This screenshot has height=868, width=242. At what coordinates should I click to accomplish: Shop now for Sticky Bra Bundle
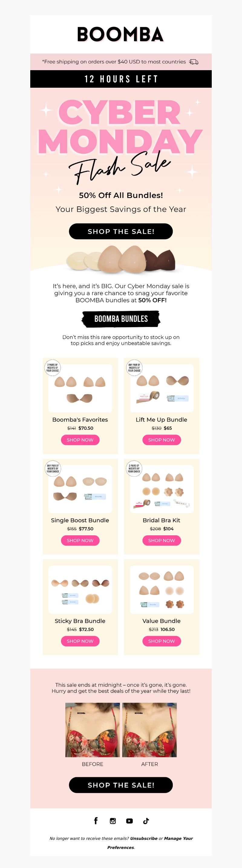tap(80, 641)
